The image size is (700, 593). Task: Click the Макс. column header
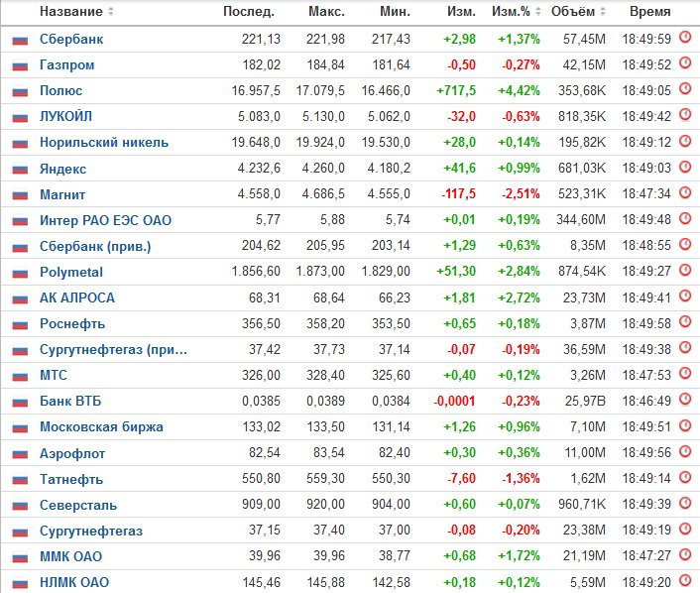(327, 12)
